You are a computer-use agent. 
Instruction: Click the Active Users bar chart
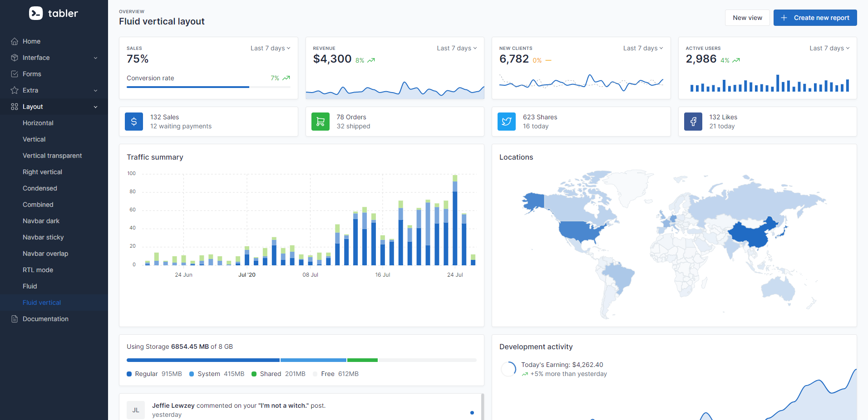coord(769,83)
